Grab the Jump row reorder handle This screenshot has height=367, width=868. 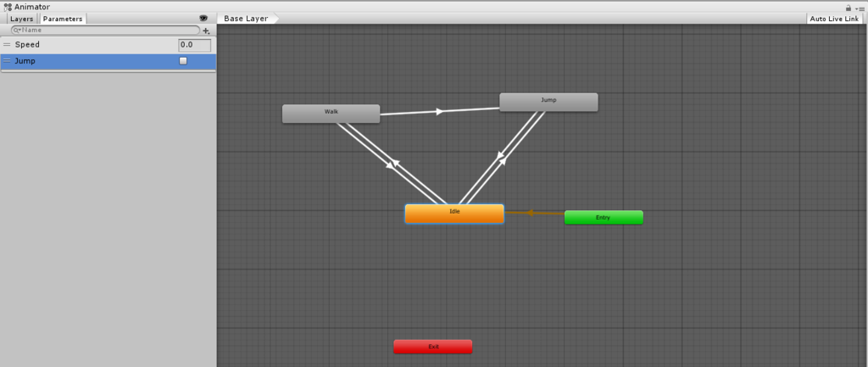pyautogui.click(x=7, y=61)
